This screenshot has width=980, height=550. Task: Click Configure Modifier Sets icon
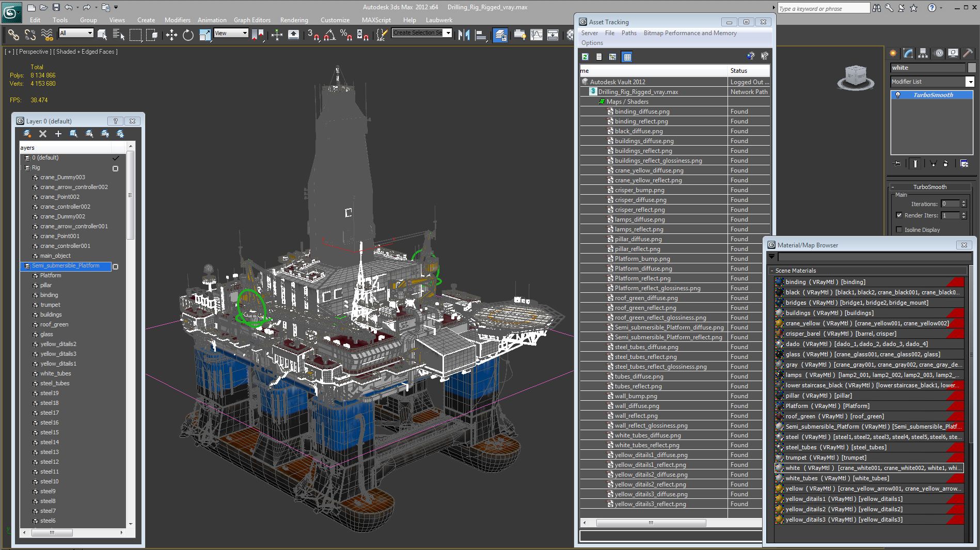click(964, 163)
